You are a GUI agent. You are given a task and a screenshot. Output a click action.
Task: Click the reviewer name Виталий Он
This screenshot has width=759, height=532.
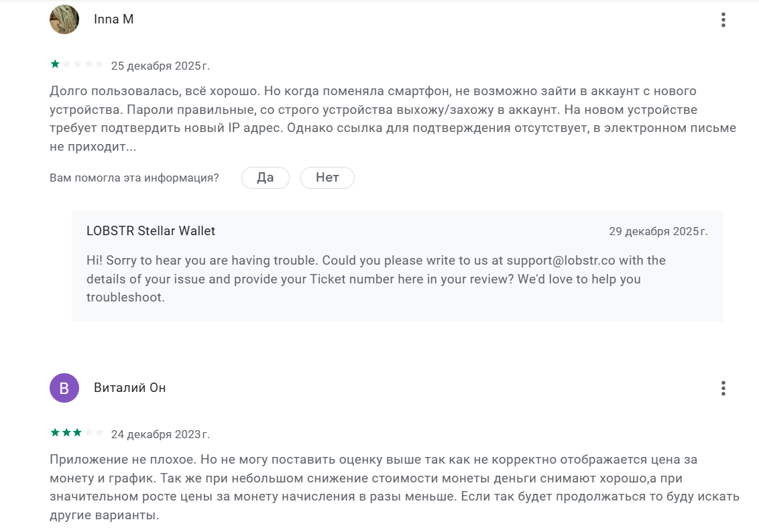tap(129, 388)
